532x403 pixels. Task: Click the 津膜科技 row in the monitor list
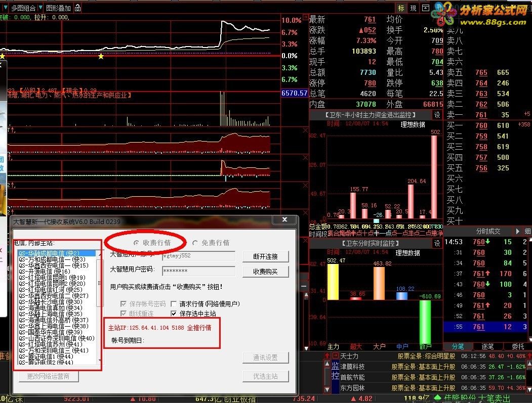[433, 367]
